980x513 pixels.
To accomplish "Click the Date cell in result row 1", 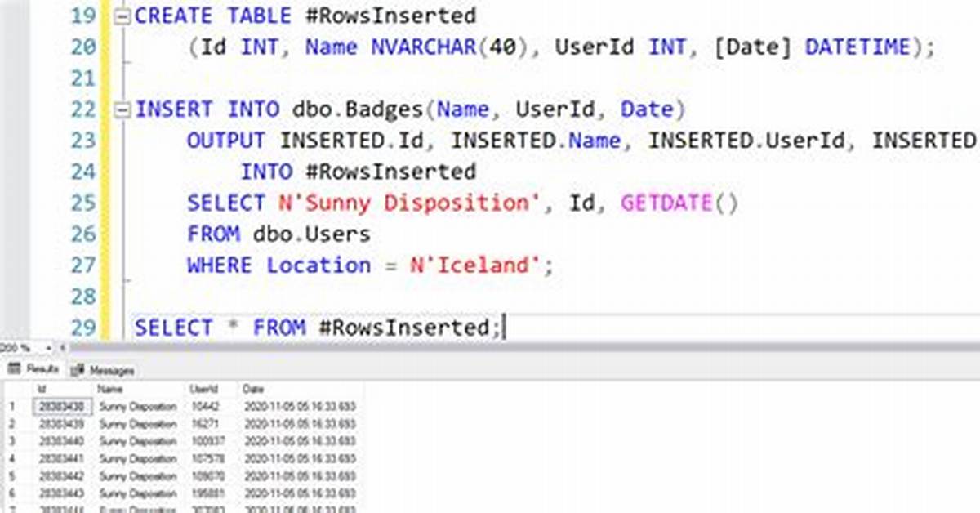I will [x=300, y=406].
